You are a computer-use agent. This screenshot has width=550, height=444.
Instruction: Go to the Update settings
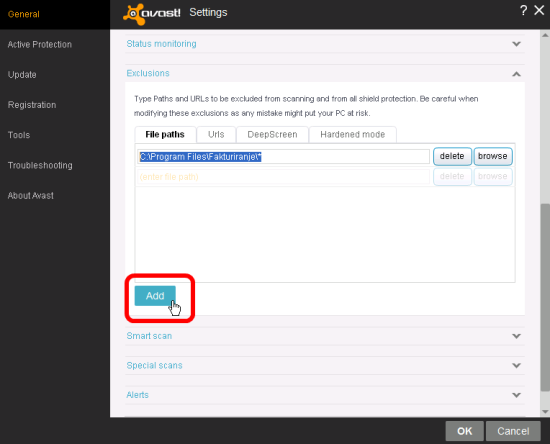point(22,75)
